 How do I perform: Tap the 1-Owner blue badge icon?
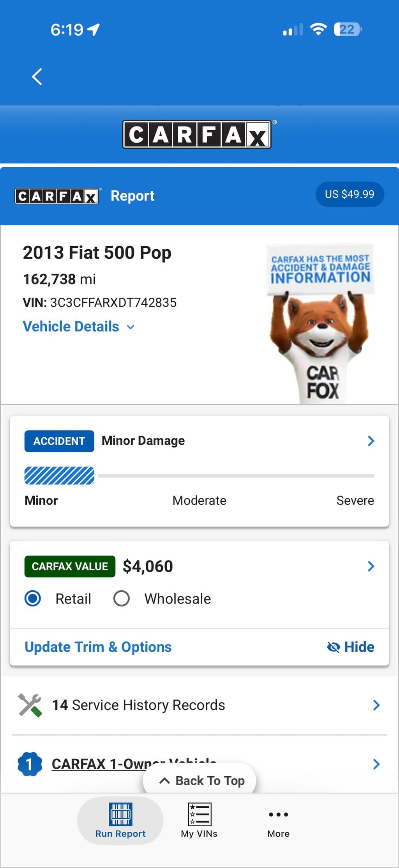(x=30, y=764)
